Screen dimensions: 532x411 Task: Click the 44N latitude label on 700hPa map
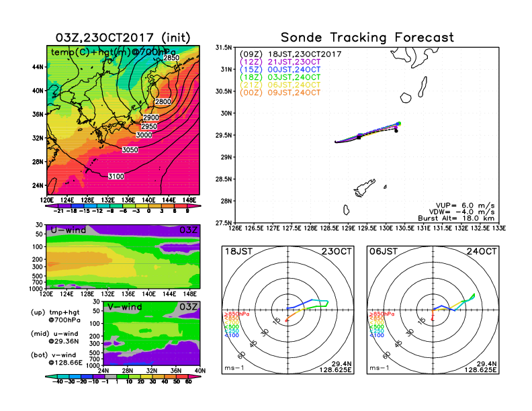tap(38, 66)
